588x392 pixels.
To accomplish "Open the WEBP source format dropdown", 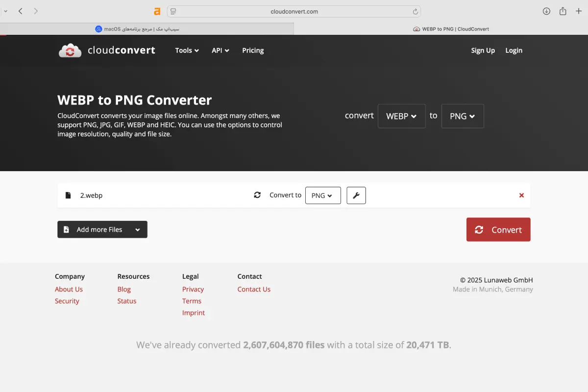I will pos(401,116).
